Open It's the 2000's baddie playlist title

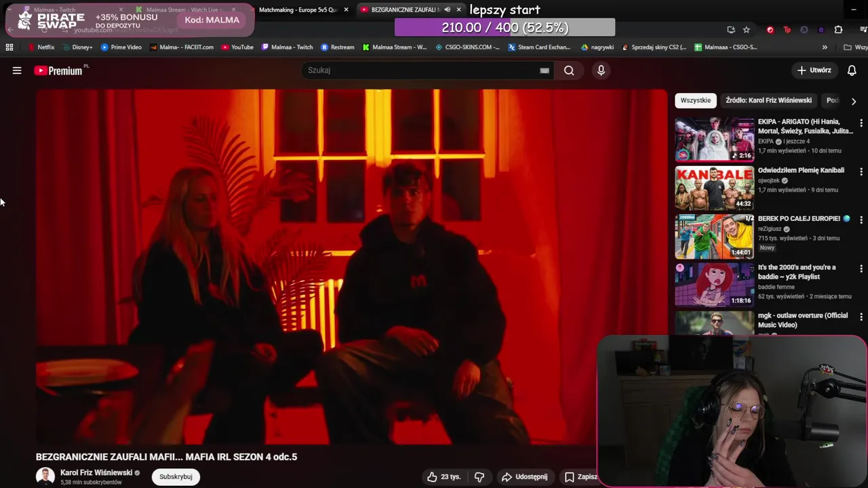pos(797,272)
